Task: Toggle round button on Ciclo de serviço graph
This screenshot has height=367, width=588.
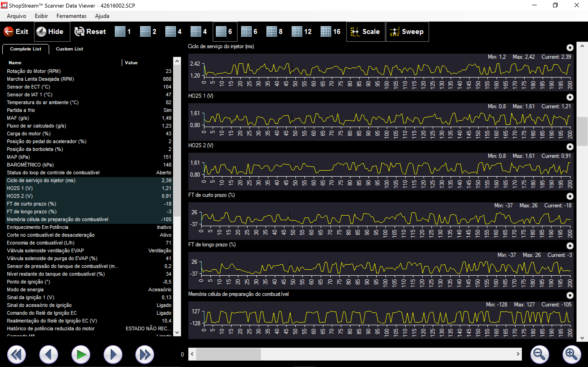Action: tap(570, 48)
